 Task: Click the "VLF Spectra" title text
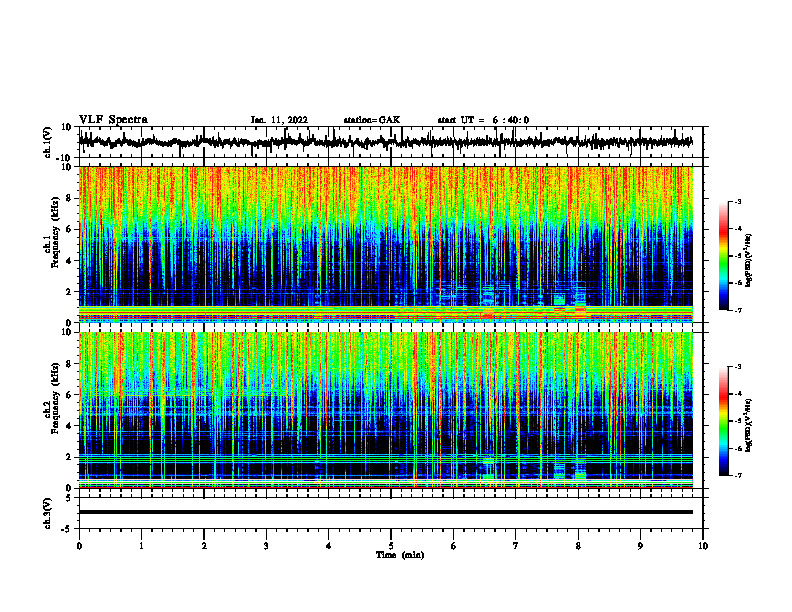click(x=113, y=120)
